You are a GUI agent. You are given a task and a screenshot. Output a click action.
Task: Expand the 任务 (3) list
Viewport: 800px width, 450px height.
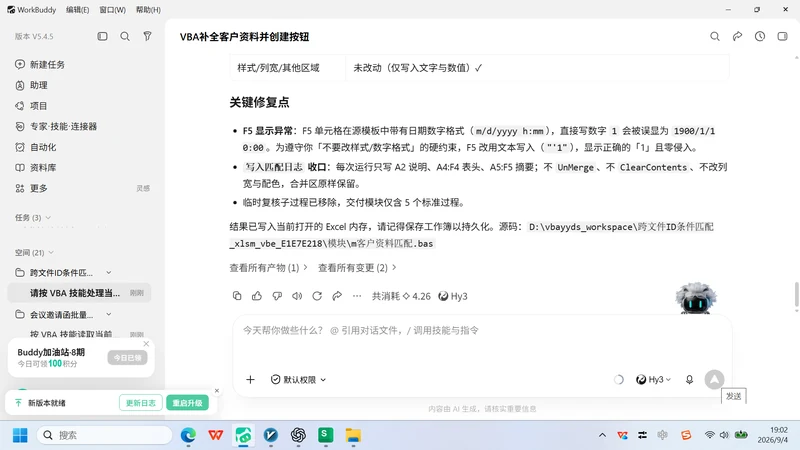coord(33,218)
